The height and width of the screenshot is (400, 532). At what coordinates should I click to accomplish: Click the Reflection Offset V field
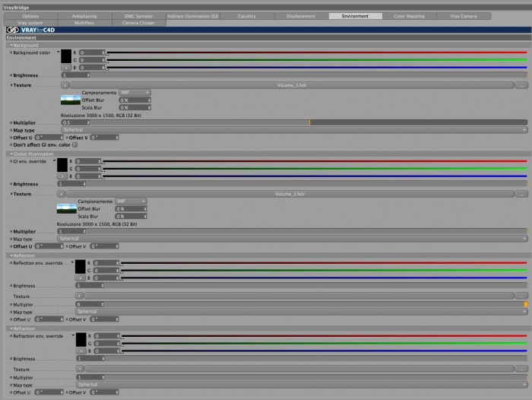tap(105, 319)
